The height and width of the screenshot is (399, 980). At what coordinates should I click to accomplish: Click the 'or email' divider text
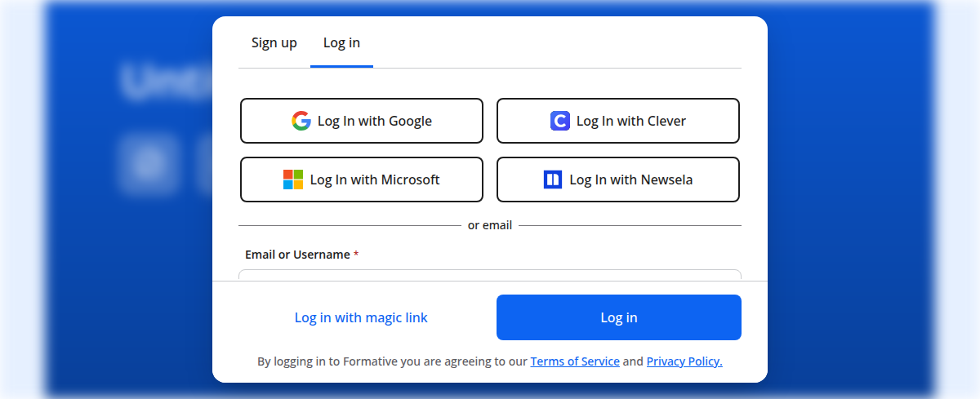point(490,225)
